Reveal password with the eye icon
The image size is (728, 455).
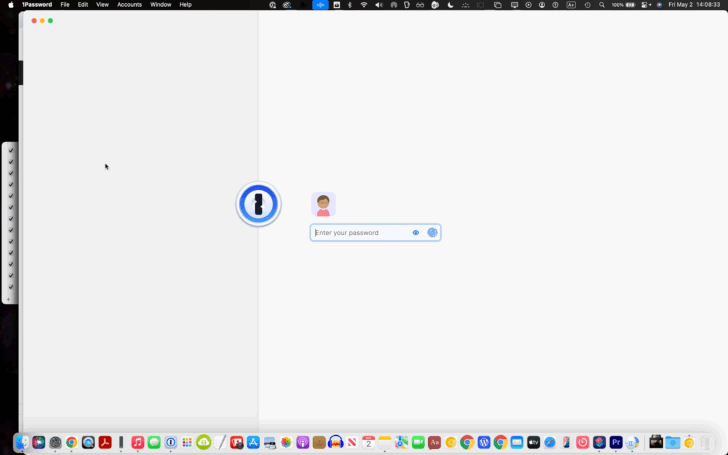pyautogui.click(x=416, y=233)
